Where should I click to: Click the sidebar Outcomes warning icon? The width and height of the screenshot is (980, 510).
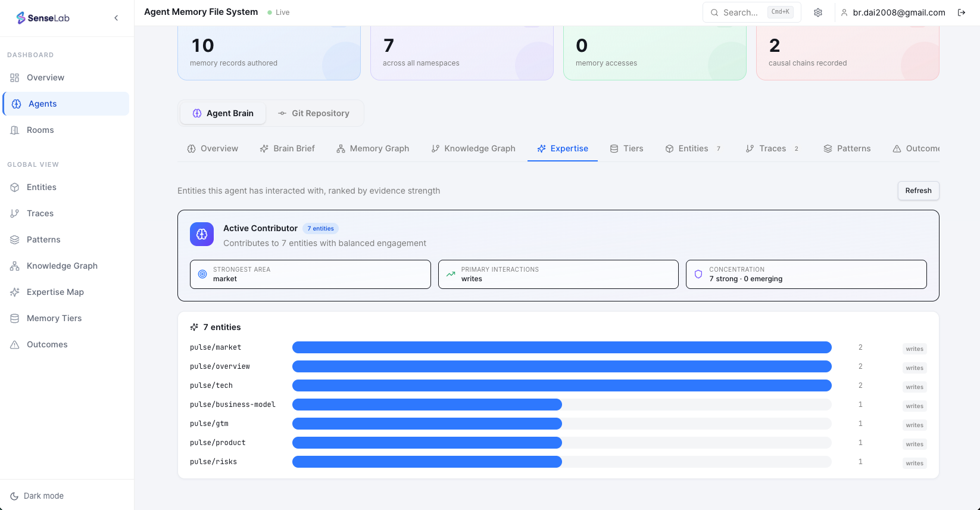(15, 344)
